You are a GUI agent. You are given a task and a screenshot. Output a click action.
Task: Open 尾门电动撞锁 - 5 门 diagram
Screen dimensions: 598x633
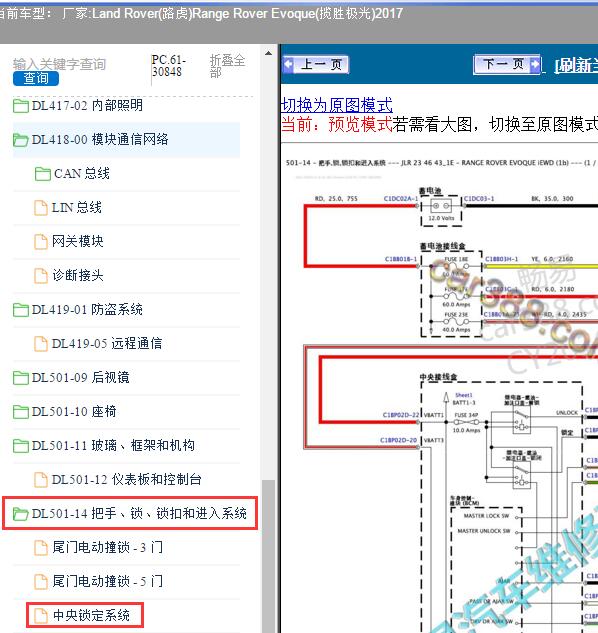[x=107, y=581]
